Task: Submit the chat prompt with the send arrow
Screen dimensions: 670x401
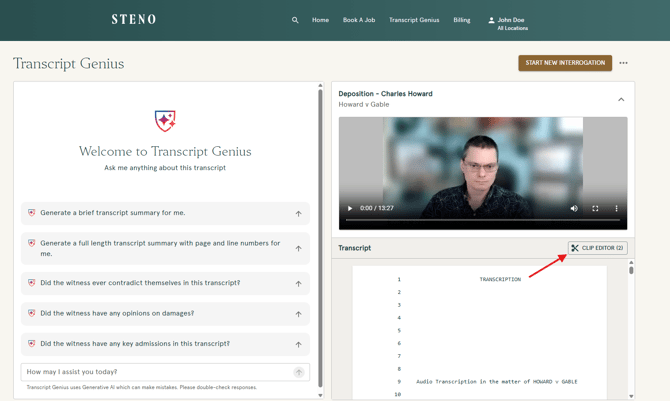Action: click(x=298, y=372)
